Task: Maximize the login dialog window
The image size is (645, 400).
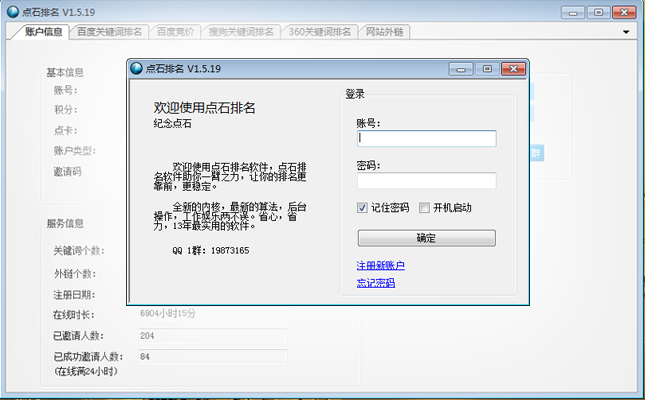Action: (487, 69)
